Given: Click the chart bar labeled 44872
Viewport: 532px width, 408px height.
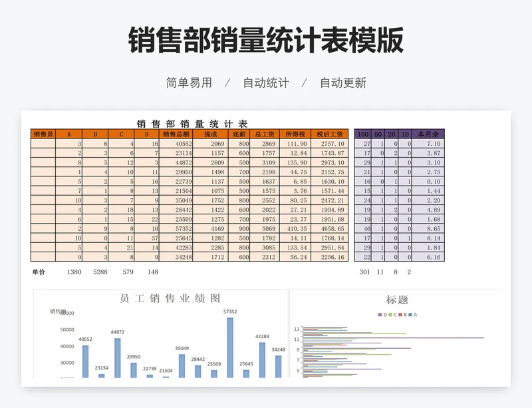Looking at the screenshot, I should (118, 357).
